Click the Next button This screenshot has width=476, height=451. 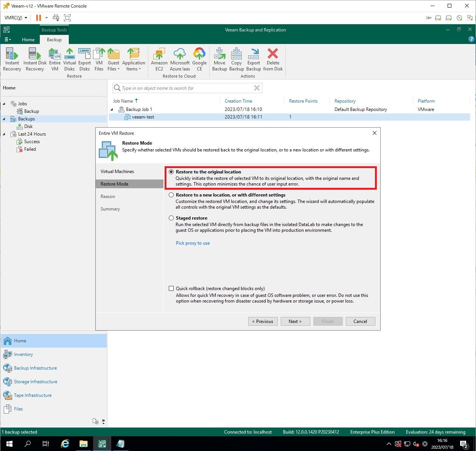pos(296,321)
